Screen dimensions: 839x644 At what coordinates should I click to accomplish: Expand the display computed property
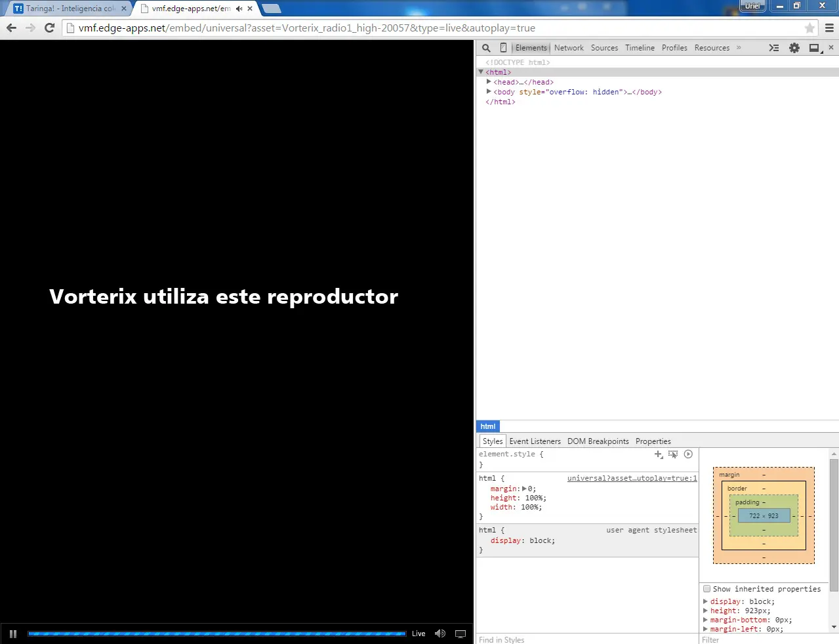[706, 601]
